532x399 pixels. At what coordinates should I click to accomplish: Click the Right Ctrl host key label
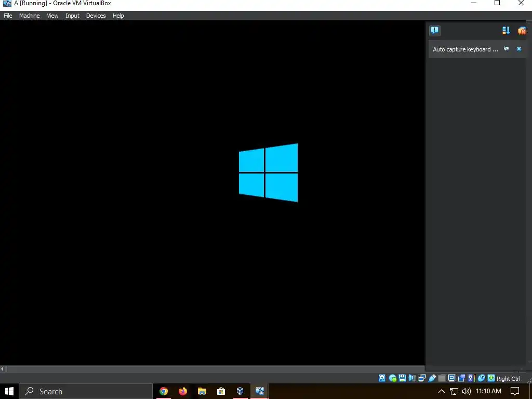click(508, 379)
